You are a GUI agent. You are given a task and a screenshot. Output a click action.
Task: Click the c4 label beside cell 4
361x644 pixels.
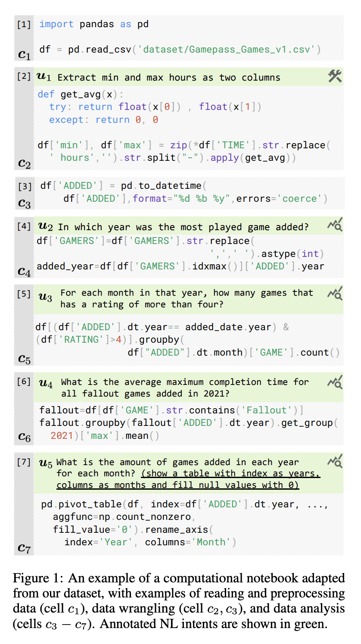point(24,271)
